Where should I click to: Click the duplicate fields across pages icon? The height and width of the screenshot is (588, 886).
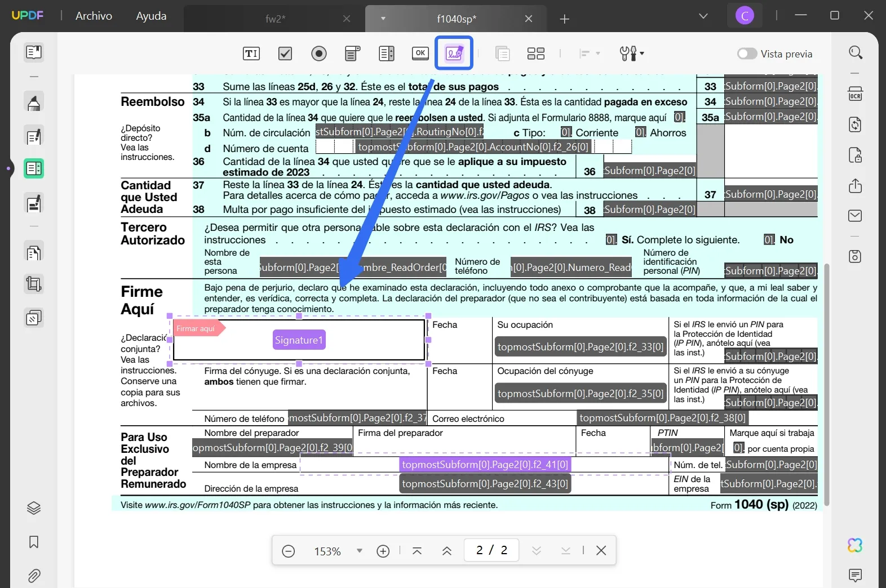502,54
